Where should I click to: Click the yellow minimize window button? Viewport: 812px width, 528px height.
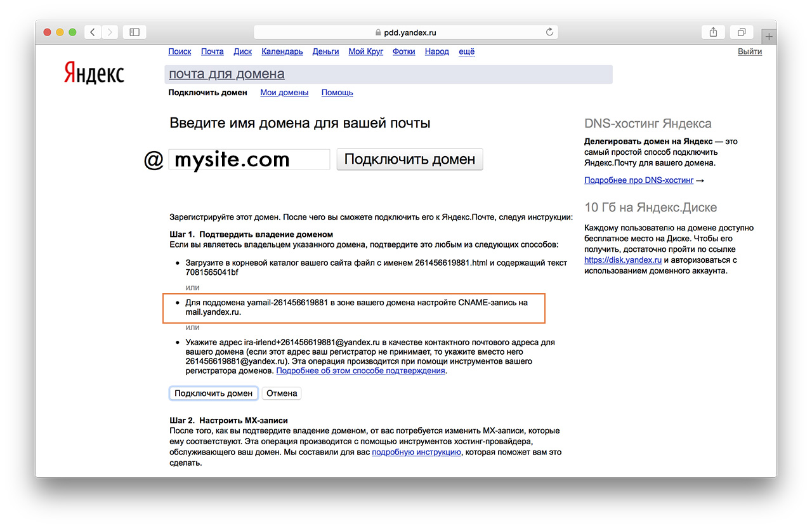[x=60, y=32]
